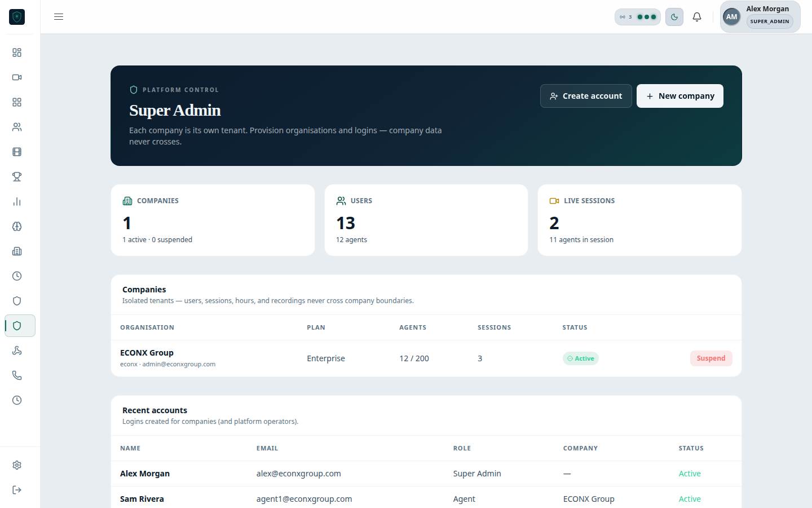Click the SUPER_ADMIN role badge
Viewport: 812px width, 508px height.
tap(770, 21)
